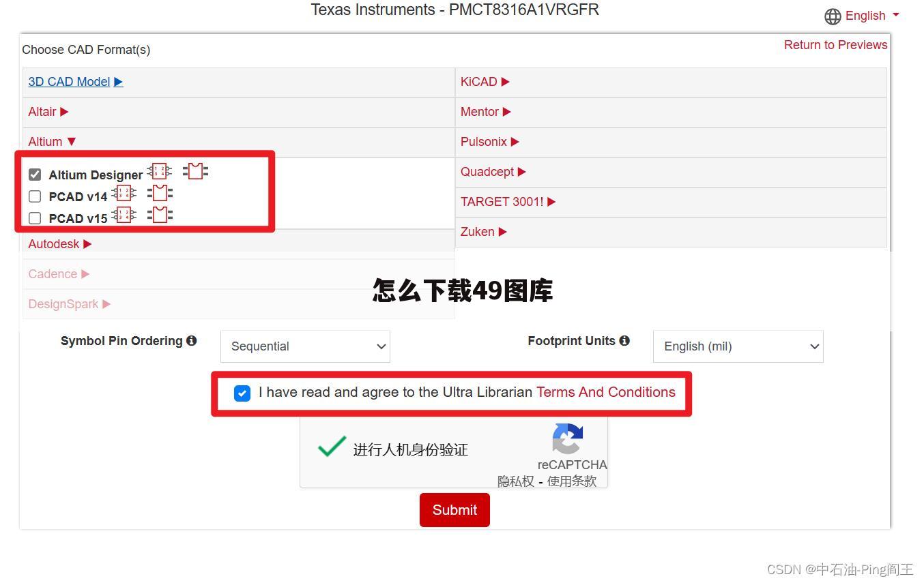Click the Choose CAD Format(s) heading

point(86,50)
